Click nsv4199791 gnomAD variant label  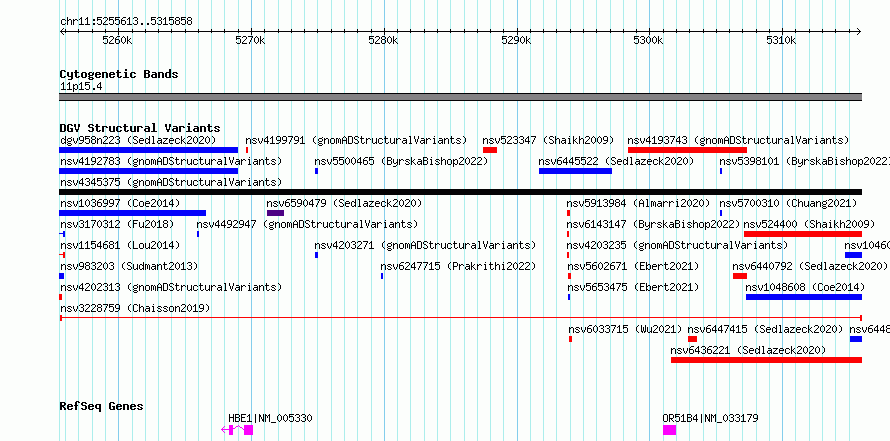pos(356,140)
